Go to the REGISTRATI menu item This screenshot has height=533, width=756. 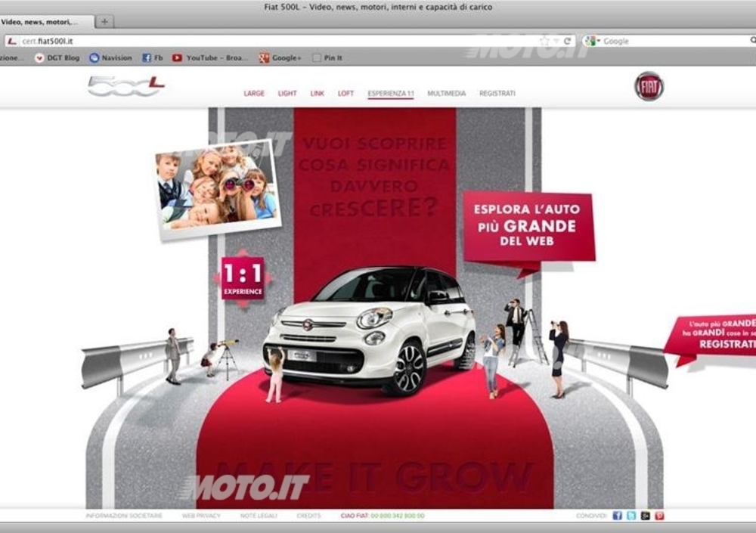click(497, 94)
